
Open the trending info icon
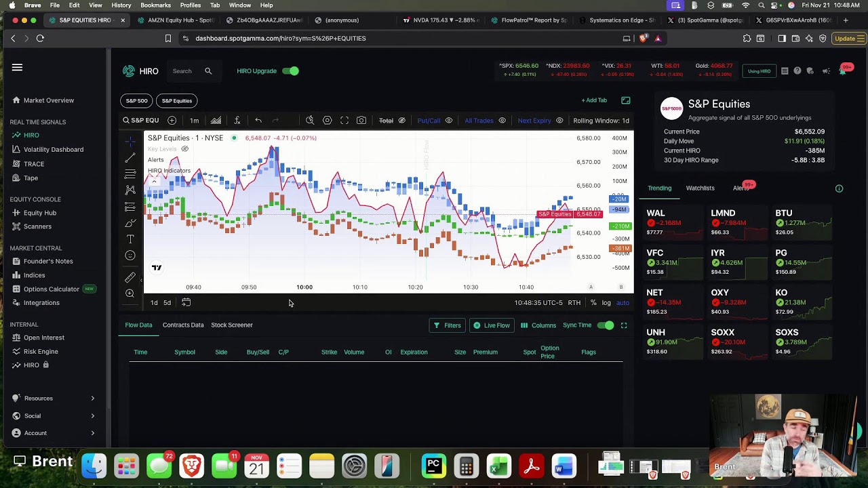(x=839, y=188)
